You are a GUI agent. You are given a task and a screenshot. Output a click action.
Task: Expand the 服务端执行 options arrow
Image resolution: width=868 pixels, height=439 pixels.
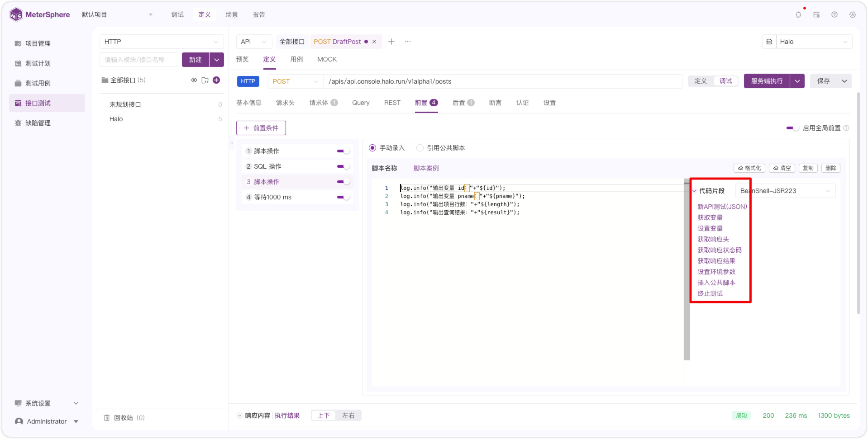tap(797, 81)
